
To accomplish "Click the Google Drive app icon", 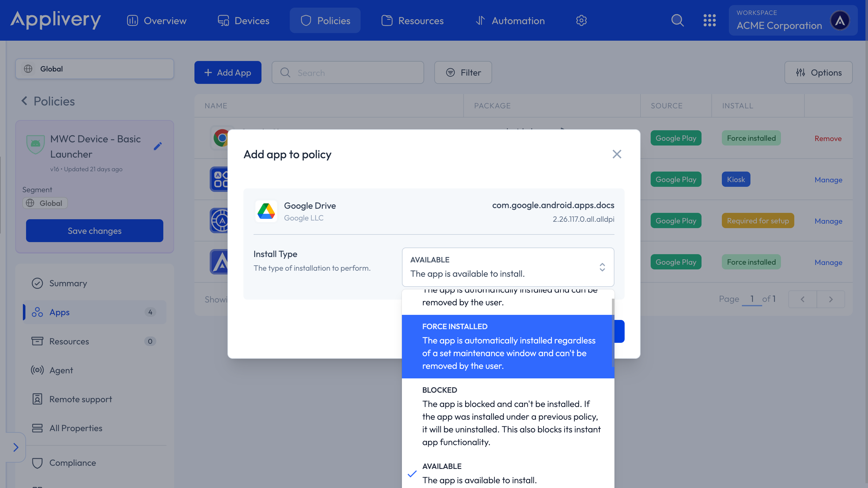I will tap(266, 211).
